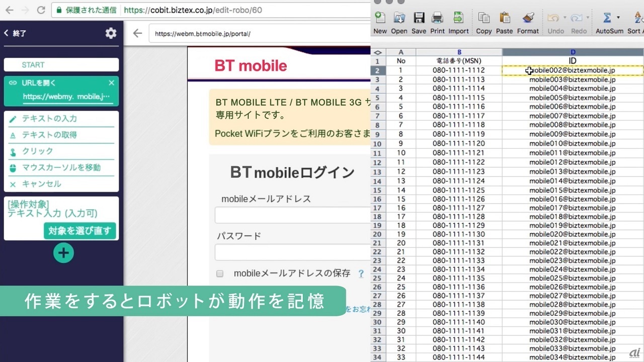Choose マウスカーソルを移動 from the action menu
The image size is (644, 362).
[x=61, y=167]
